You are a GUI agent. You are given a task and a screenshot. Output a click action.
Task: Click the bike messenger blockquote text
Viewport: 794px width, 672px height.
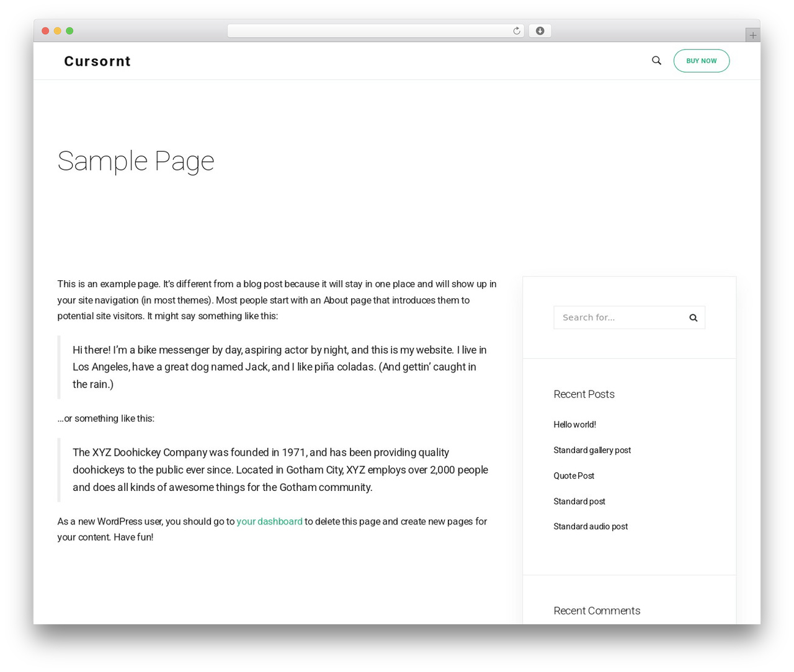[279, 367]
